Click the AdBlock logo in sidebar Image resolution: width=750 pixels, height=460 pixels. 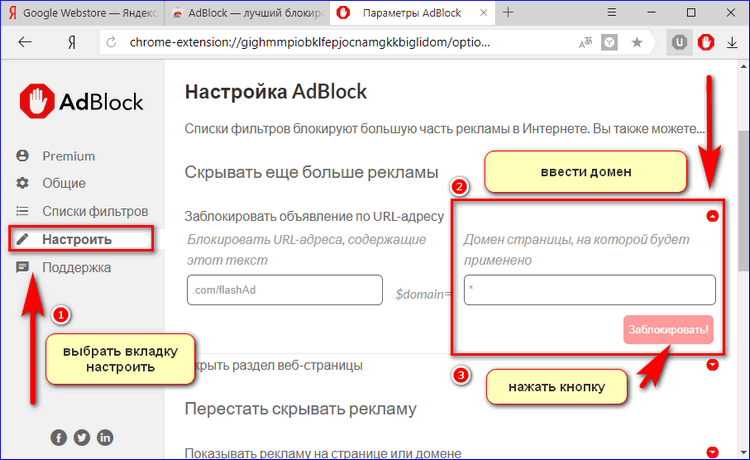pyautogui.click(x=81, y=101)
